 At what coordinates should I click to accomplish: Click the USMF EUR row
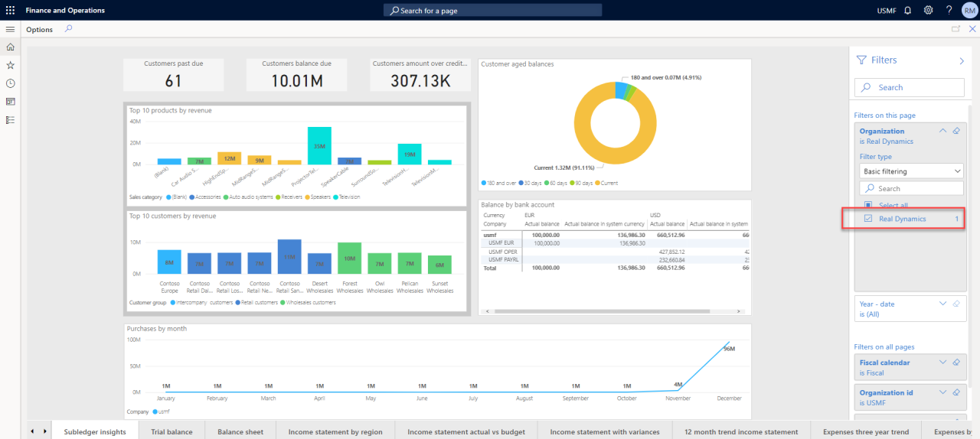pos(615,242)
